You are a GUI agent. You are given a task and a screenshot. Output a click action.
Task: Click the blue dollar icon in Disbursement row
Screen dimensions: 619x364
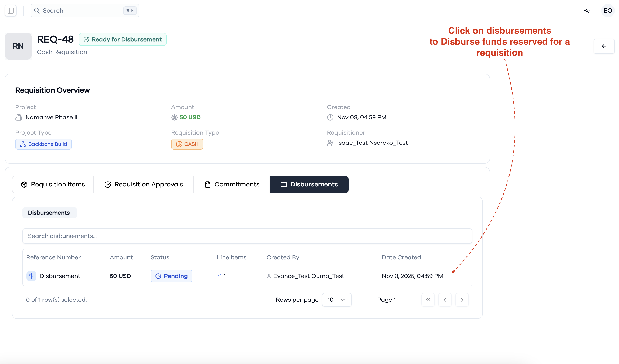pyautogui.click(x=31, y=276)
